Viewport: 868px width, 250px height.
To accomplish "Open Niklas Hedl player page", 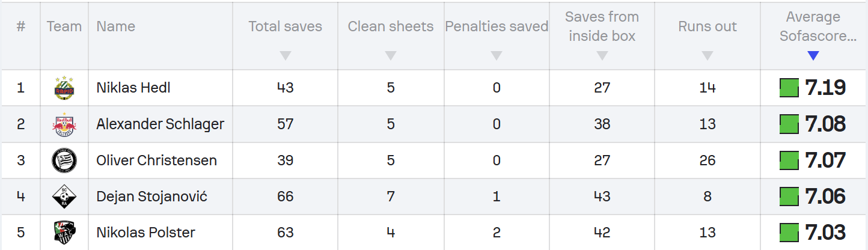I will [133, 88].
